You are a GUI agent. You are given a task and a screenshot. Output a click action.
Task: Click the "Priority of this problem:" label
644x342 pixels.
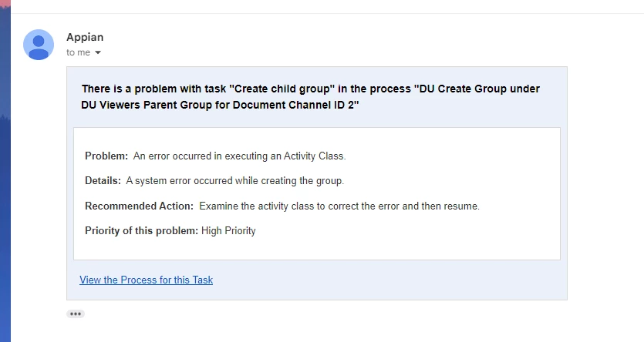pos(141,230)
